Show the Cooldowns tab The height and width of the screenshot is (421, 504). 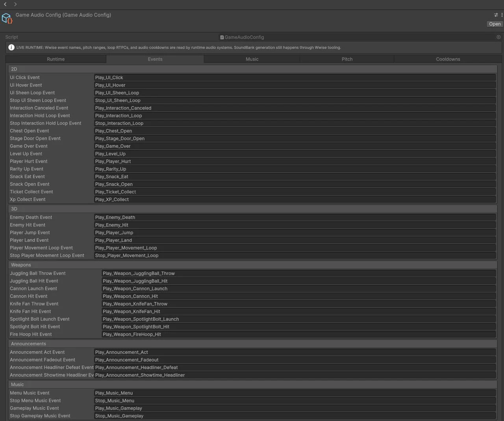click(x=448, y=59)
